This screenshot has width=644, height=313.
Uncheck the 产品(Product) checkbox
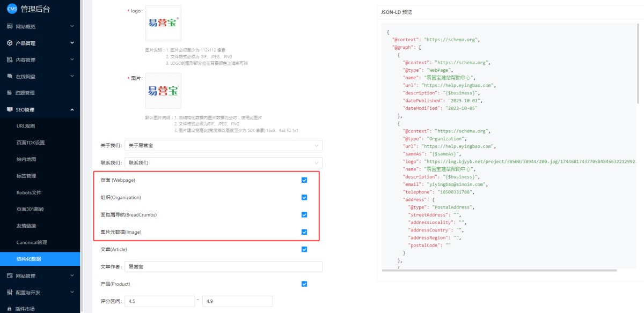tap(304, 284)
